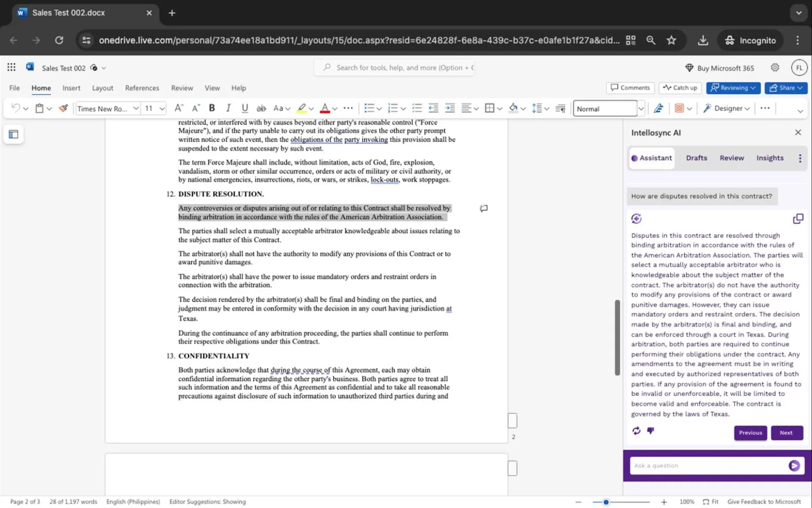
Task: Toggle numbered list formatting
Action: 392,108
